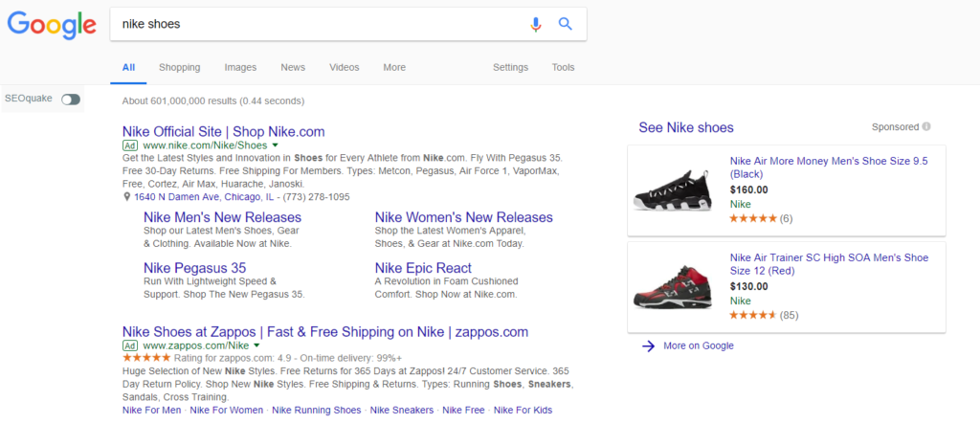Viewport: 980px width, 423px height.
Task: Click the blue search magnifier icon
Action: 566,24
